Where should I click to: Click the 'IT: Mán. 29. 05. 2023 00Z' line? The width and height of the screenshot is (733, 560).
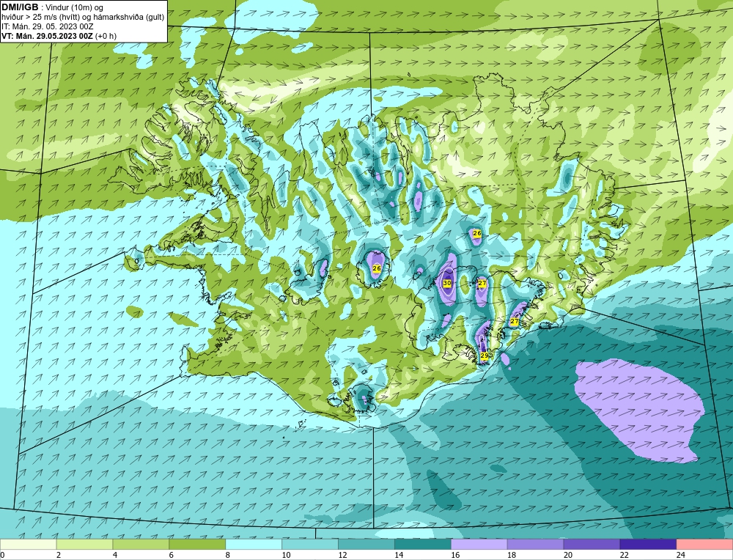pyautogui.click(x=47, y=26)
